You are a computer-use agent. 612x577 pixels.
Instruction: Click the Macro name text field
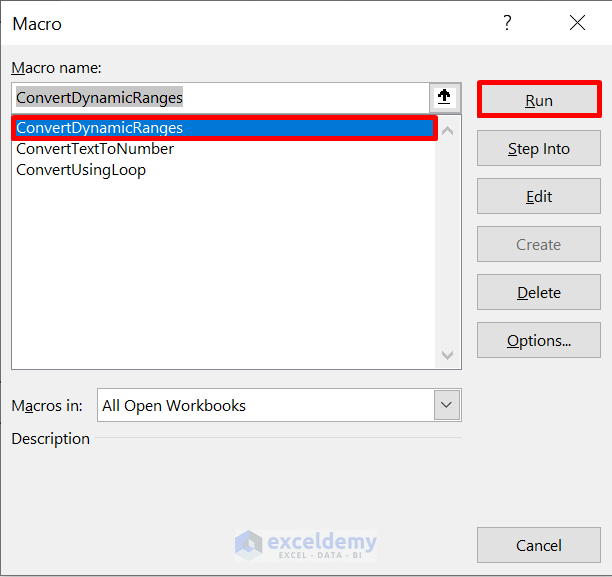(220, 98)
